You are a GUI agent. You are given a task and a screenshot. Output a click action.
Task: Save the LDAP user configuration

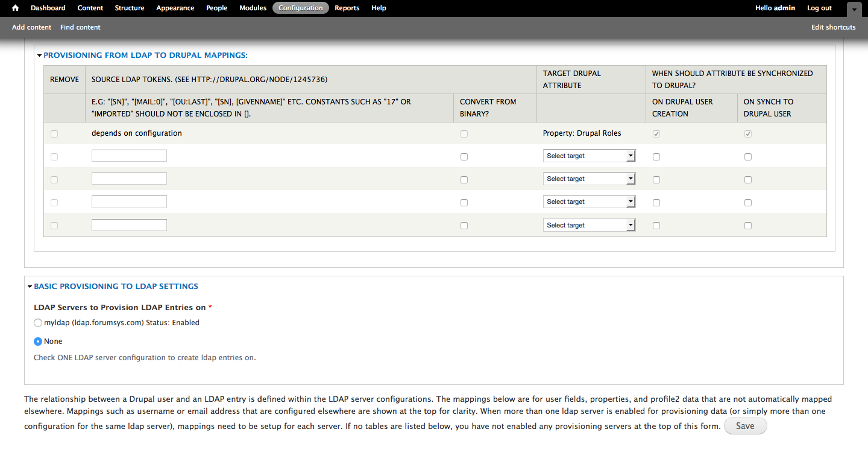[x=745, y=426]
